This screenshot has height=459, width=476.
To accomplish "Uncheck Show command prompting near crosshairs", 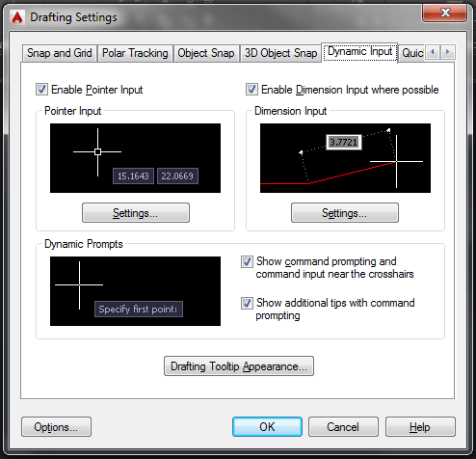I will (247, 262).
